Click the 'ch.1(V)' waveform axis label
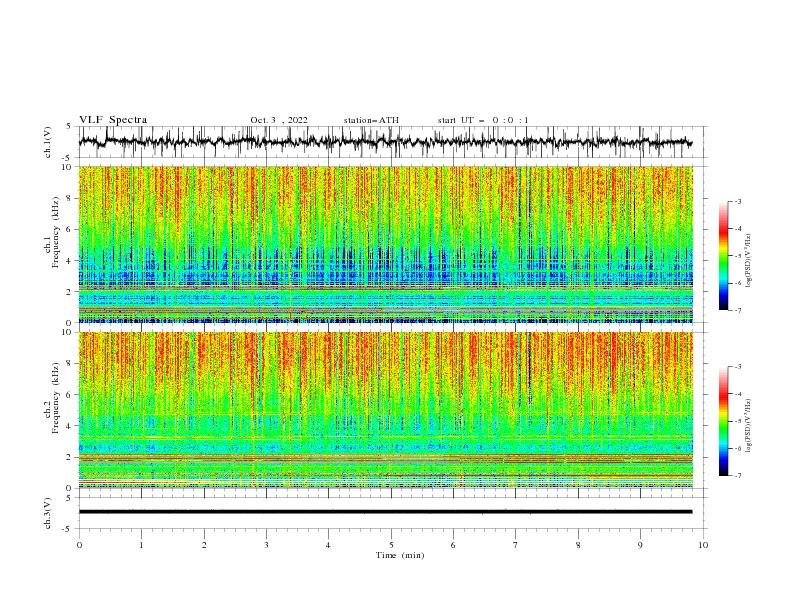Viewport: 792px width, 612px height. coord(48,142)
